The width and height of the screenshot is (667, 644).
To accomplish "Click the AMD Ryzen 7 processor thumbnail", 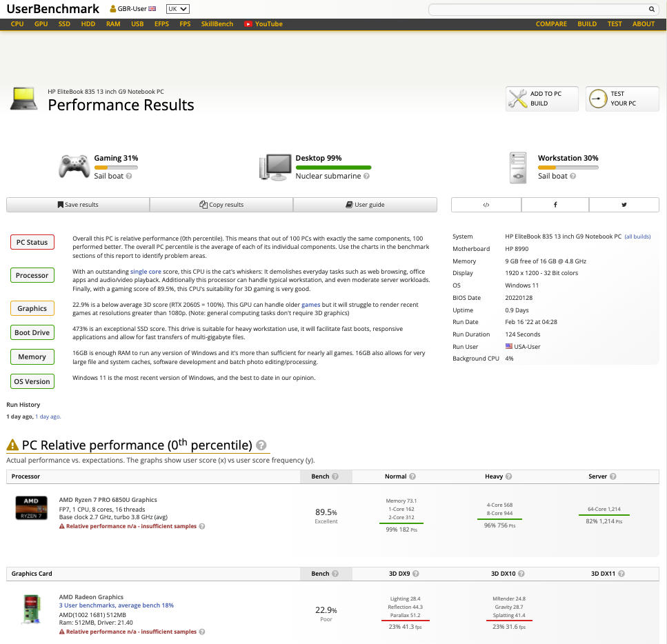I will click(31, 507).
